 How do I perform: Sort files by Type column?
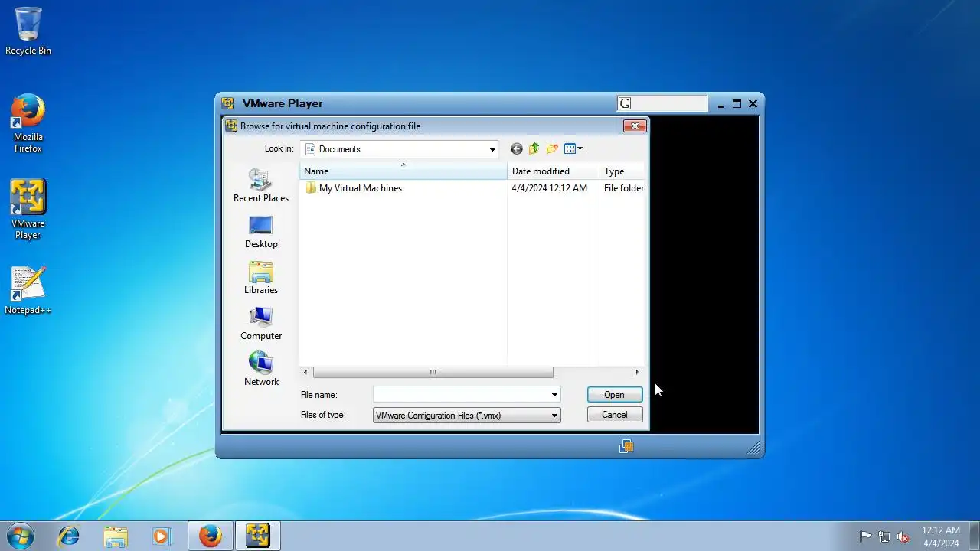[x=622, y=171]
